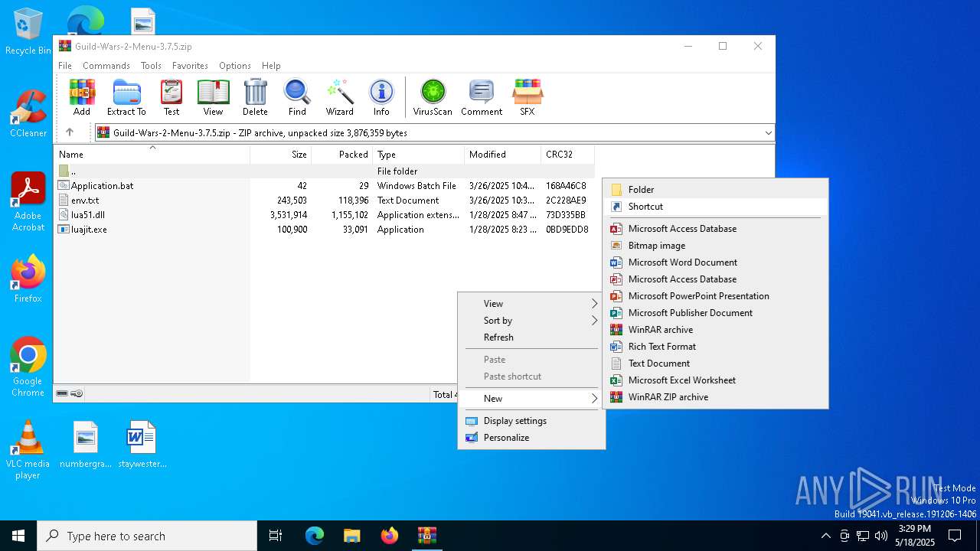Sort file list by Size column
This screenshot has height=551, width=980.
point(281,155)
